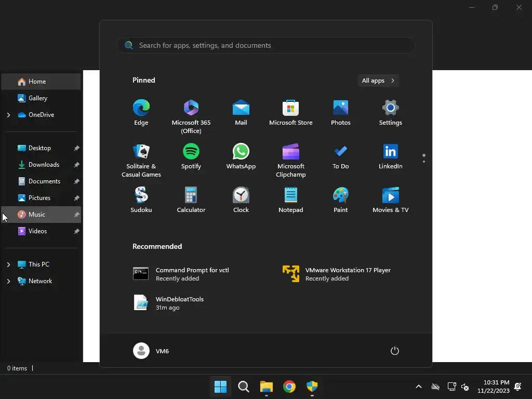Viewport: 532px width, 399px height.
Task: Expand the OneDrive tree node
Action: (8, 115)
